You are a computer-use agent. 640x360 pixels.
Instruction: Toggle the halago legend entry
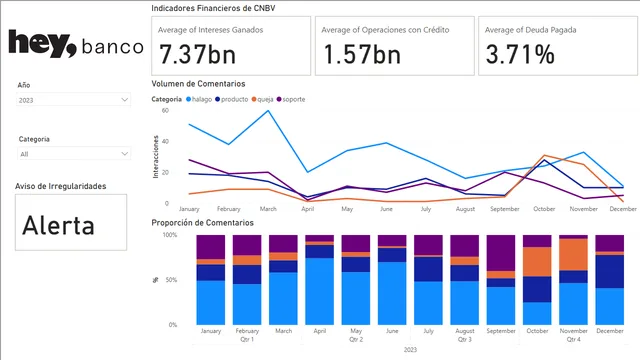coord(199,99)
